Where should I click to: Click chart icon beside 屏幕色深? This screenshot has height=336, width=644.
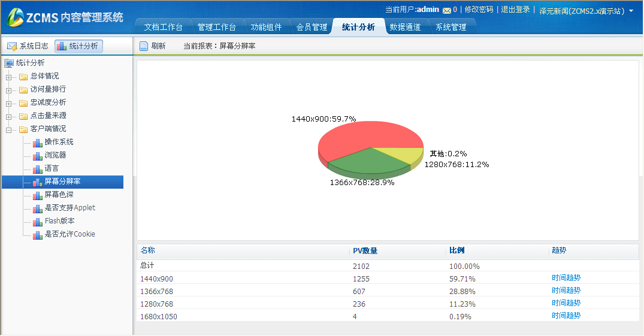pos(38,195)
